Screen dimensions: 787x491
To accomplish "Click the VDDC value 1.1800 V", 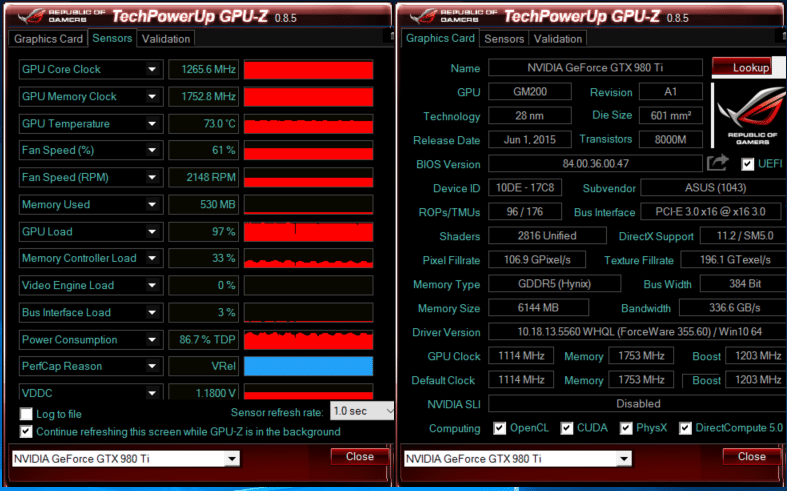I will pyautogui.click(x=204, y=393).
